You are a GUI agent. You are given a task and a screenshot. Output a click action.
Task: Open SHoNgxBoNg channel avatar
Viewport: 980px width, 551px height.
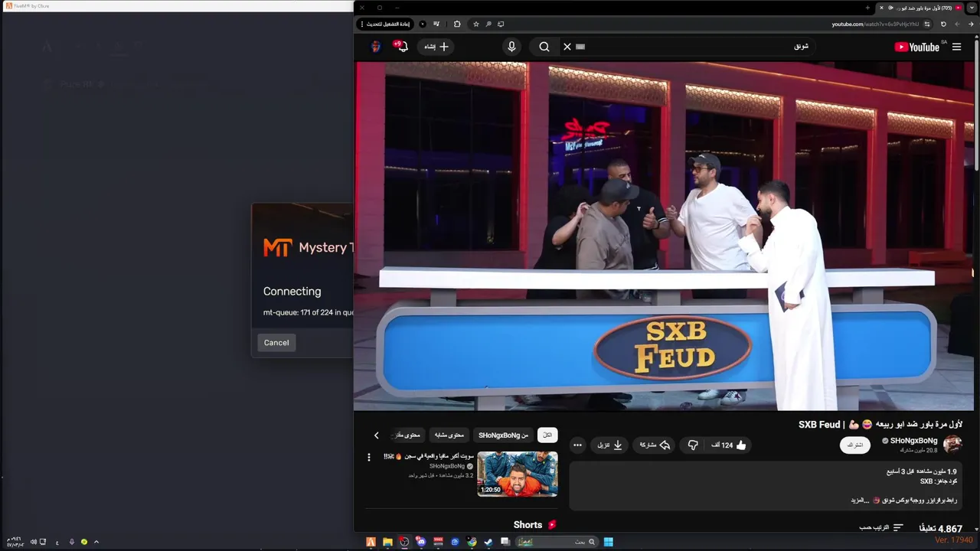(952, 445)
